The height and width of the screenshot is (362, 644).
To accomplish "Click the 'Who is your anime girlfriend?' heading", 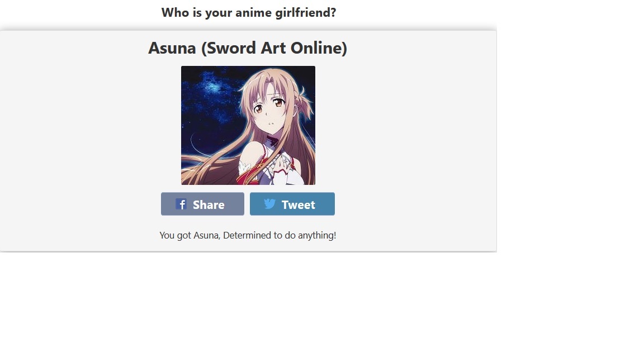I will [248, 13].
